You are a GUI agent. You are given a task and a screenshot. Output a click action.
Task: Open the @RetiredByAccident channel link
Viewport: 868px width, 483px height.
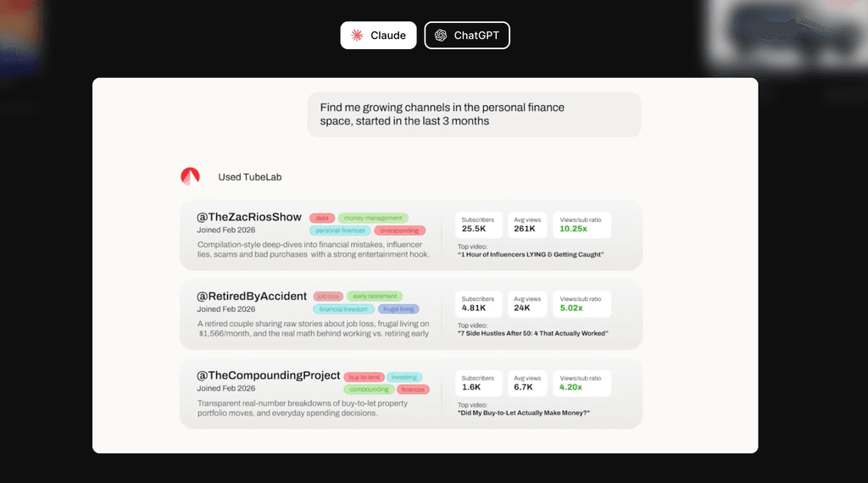click(x=252, y=296)
